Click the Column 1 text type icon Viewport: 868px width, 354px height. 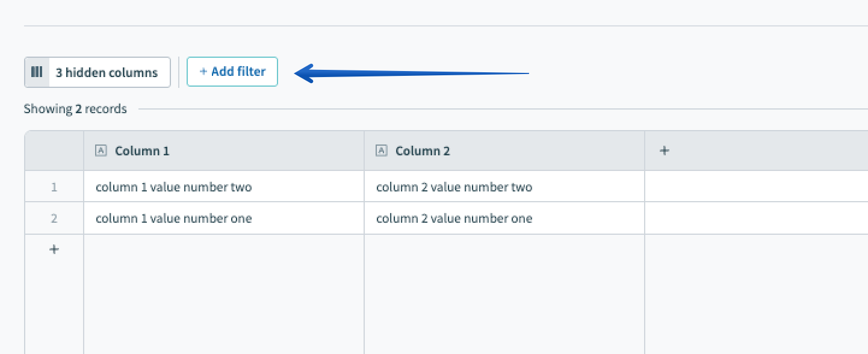101,151
